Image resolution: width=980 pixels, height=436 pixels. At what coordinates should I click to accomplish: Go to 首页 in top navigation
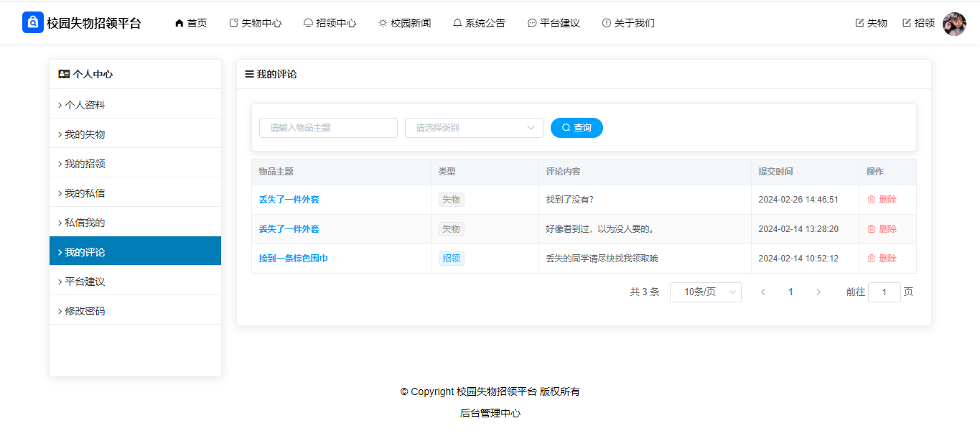(x=191, y=23)
